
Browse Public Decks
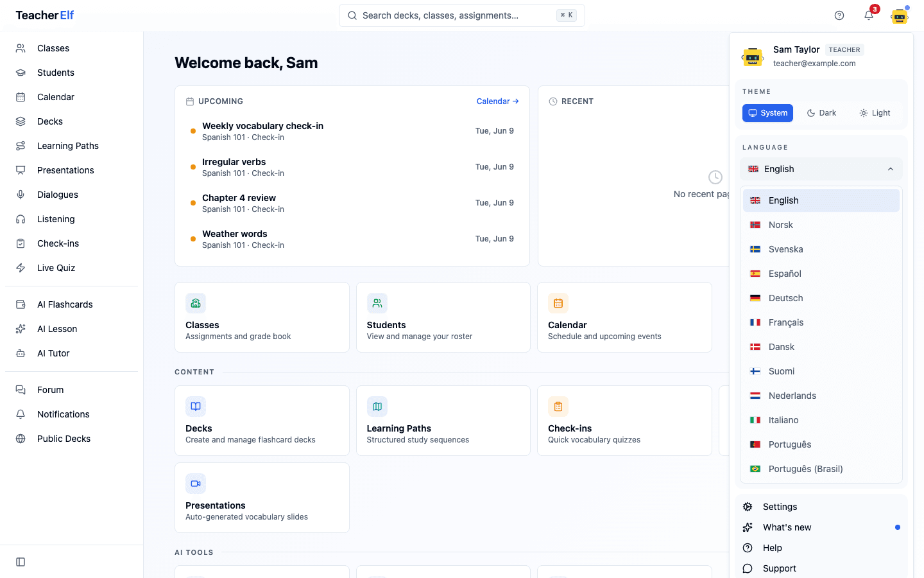tap(71, 439)
